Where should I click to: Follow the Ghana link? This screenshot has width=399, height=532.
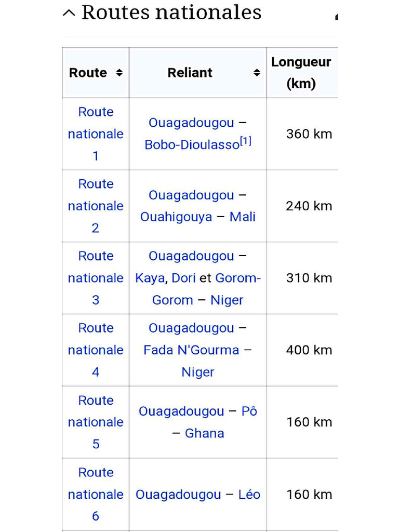click(204, 433)
